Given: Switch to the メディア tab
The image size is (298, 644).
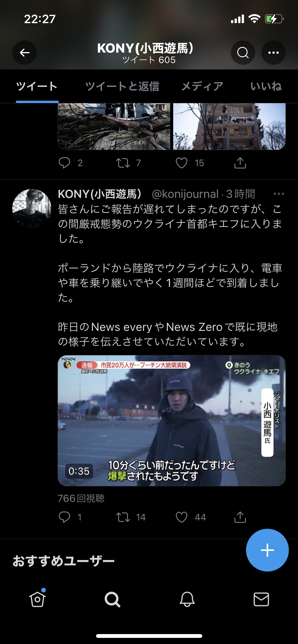Looking at the screenshot, I should 202,86.
